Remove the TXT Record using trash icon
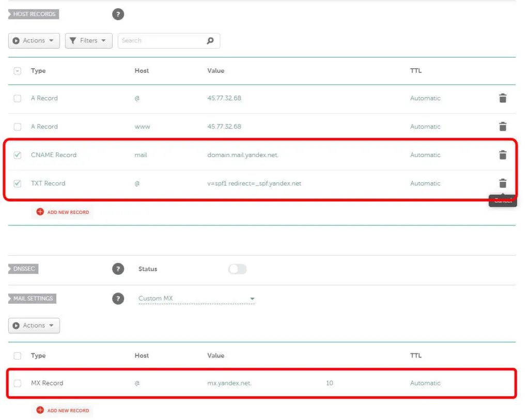 coord(502,183)
